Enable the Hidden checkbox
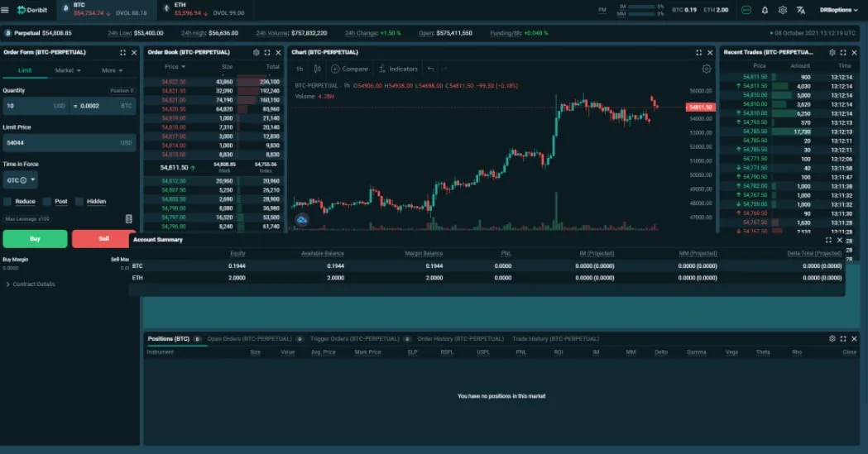 coord(79,201)
